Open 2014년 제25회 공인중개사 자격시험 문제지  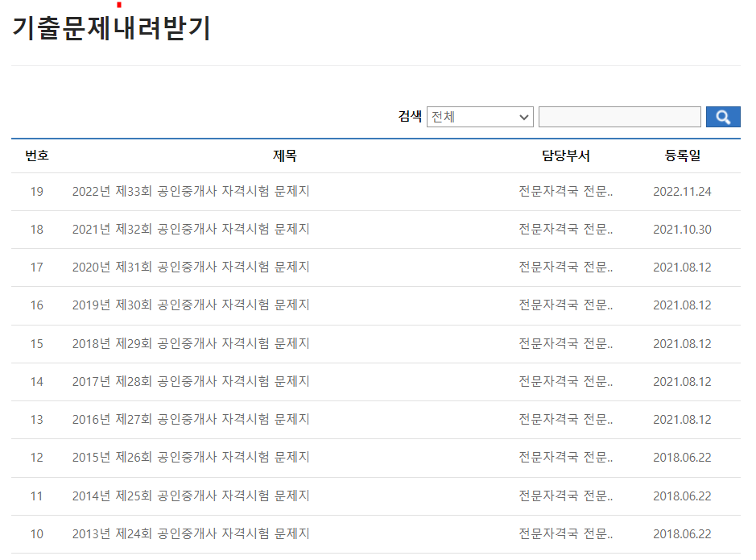tap(191, 496)
